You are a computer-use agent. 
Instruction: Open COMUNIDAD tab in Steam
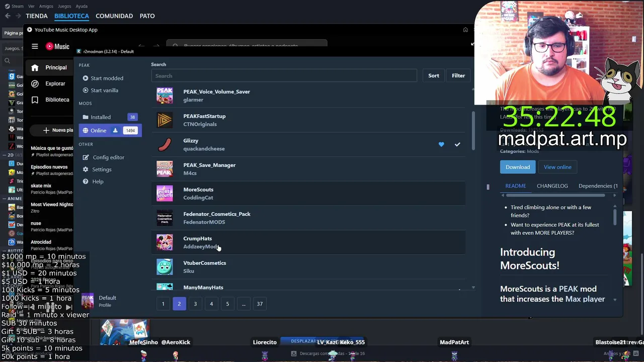[x=114, y=16]
